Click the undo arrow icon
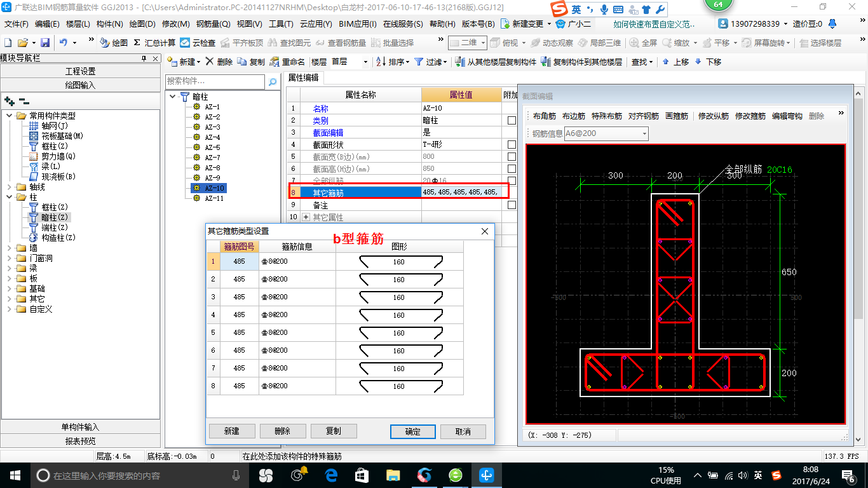The width and height of the screenshot is (868, 488). pos(64,43)
